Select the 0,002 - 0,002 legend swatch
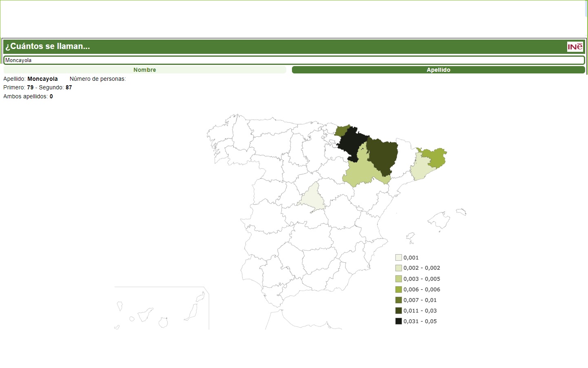 tap(398, 268)
